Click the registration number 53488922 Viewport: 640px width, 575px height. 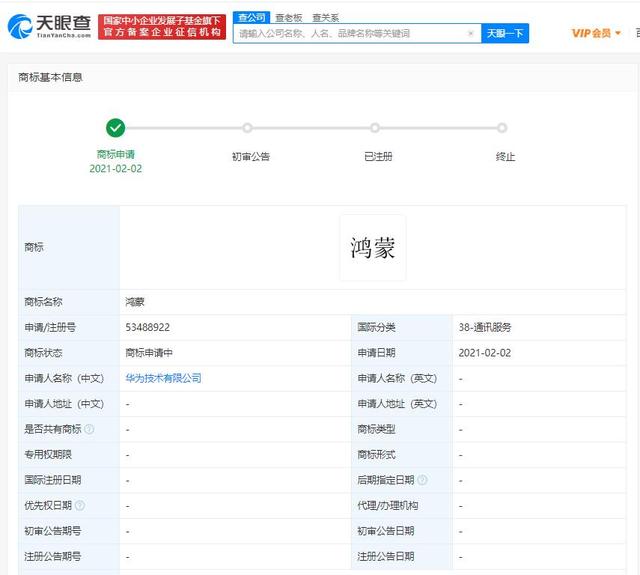147,327
